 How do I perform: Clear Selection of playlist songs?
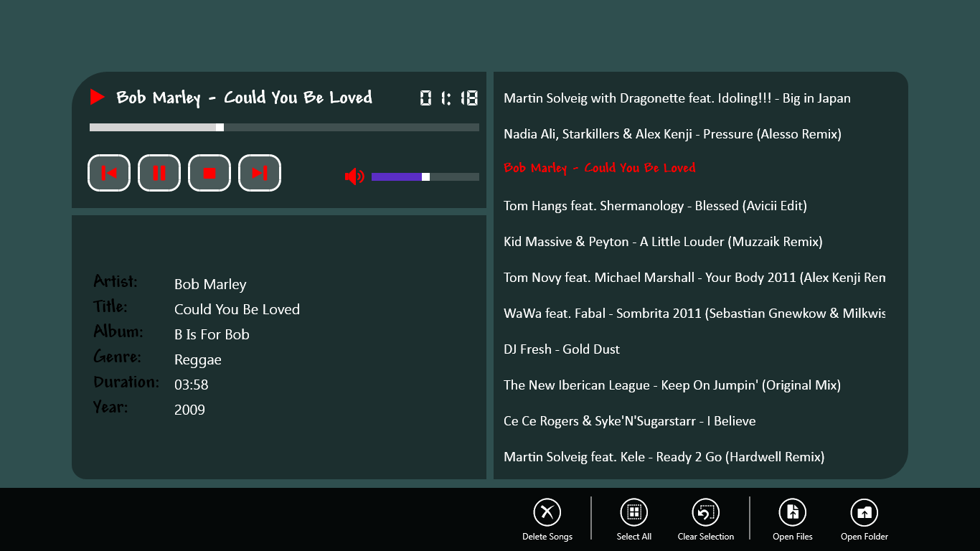705,512
